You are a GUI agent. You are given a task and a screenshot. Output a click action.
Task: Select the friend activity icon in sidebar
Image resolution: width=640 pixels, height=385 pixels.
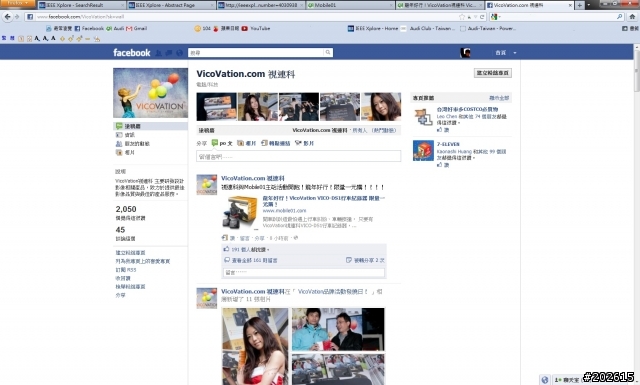point(119,144)
